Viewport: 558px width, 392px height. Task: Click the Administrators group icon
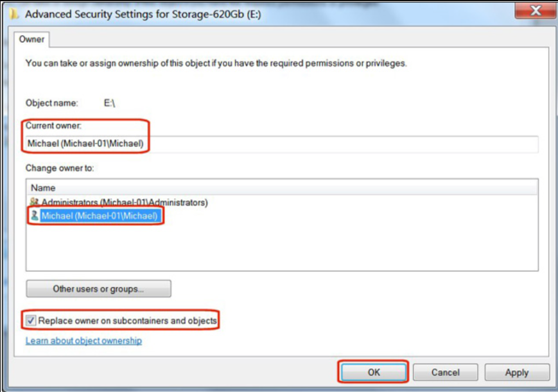(35, 203)
